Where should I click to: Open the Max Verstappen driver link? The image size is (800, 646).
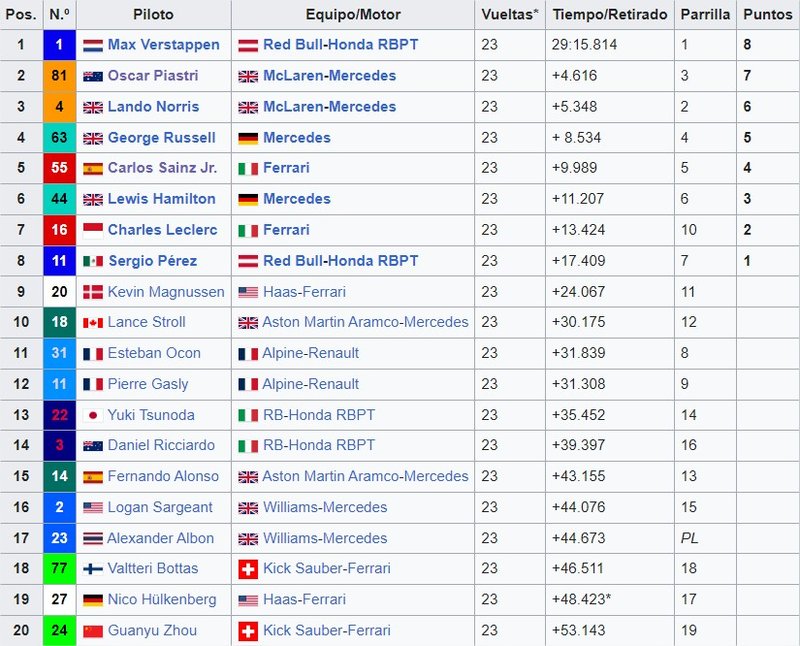click(163, 45)
